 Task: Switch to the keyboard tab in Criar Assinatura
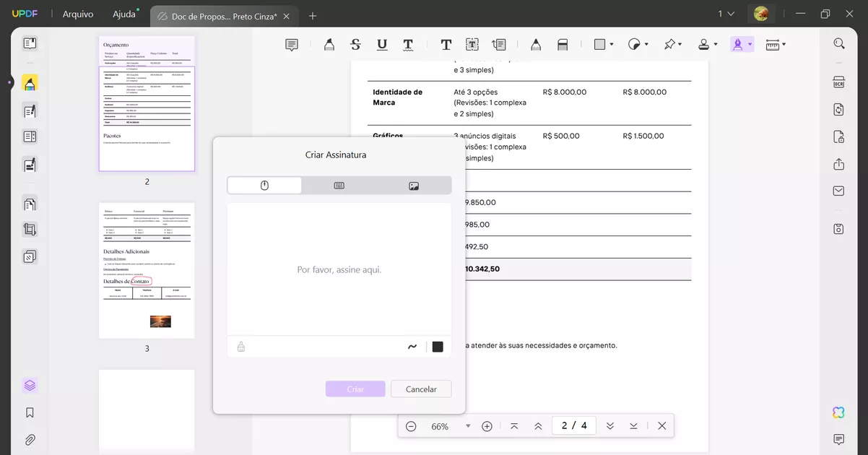[339, 185]
